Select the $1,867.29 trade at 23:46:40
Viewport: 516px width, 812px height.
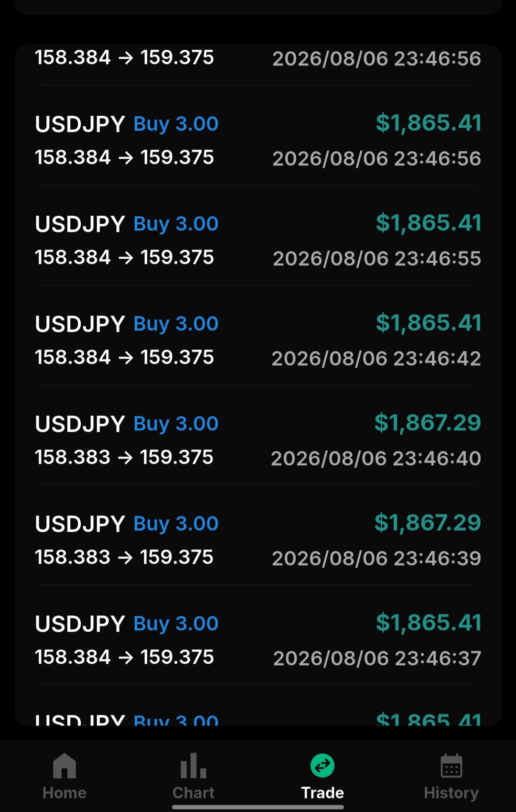[x=258, y=440]
